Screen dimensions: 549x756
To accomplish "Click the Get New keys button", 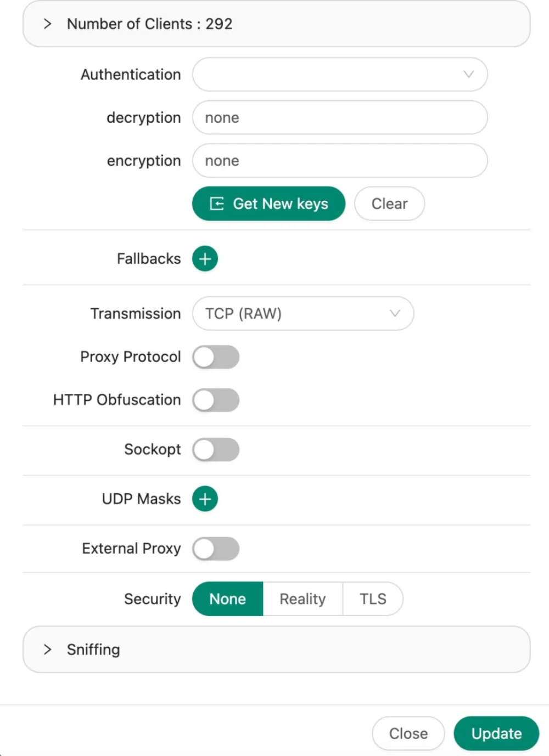I will [268, 204].
